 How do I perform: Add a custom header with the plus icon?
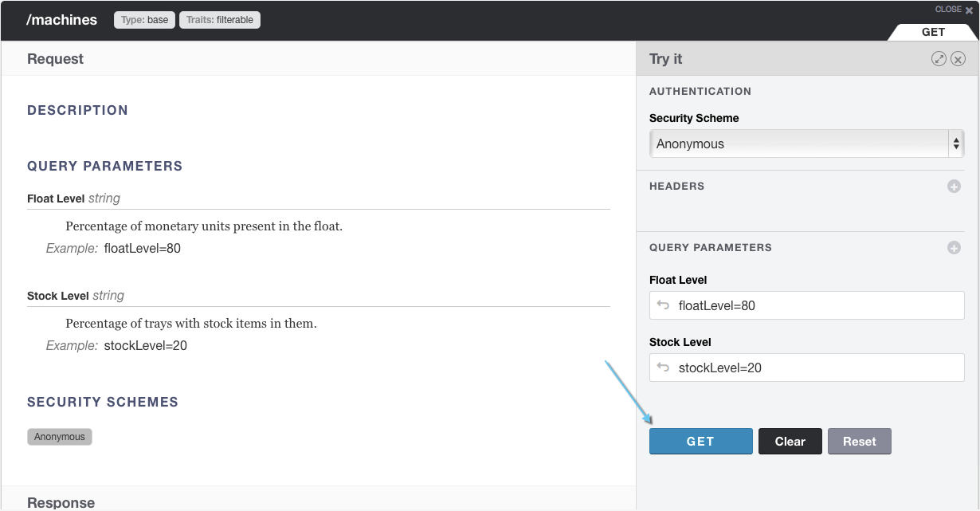point(954,186)
